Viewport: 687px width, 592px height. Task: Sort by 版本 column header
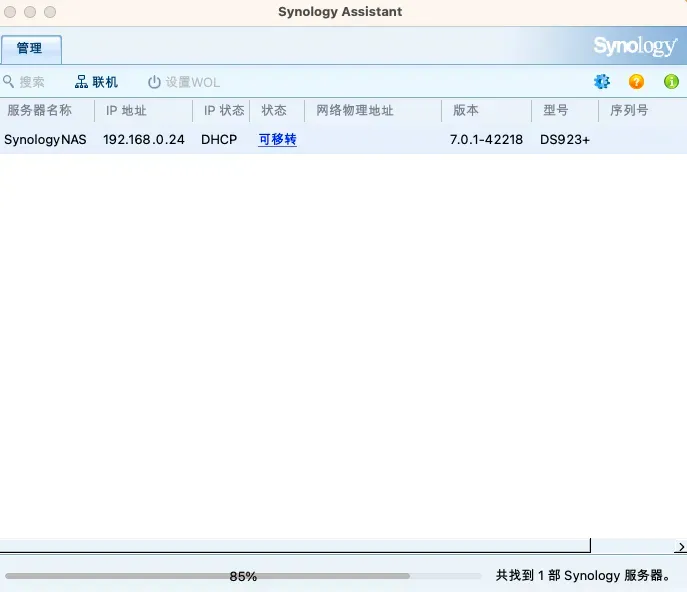486,110
